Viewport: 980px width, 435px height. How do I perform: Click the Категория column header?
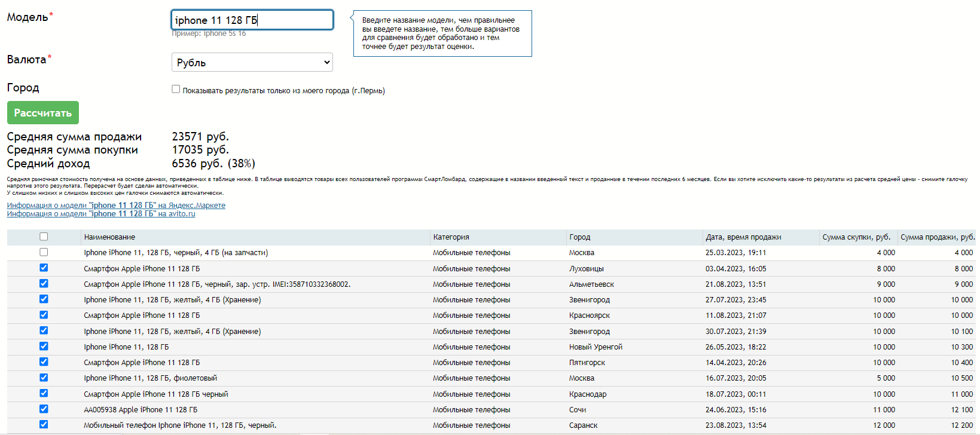pyautogui.click(x=451, y=237)
